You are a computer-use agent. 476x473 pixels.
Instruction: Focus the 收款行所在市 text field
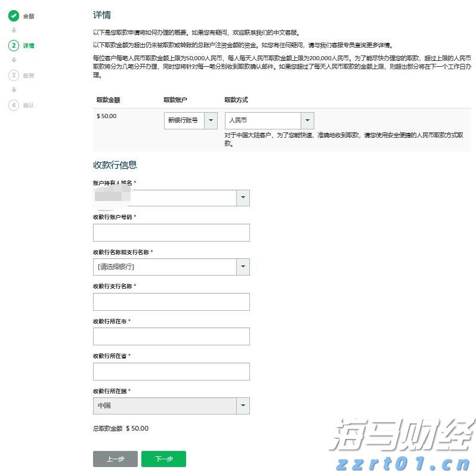pos(171,336)
